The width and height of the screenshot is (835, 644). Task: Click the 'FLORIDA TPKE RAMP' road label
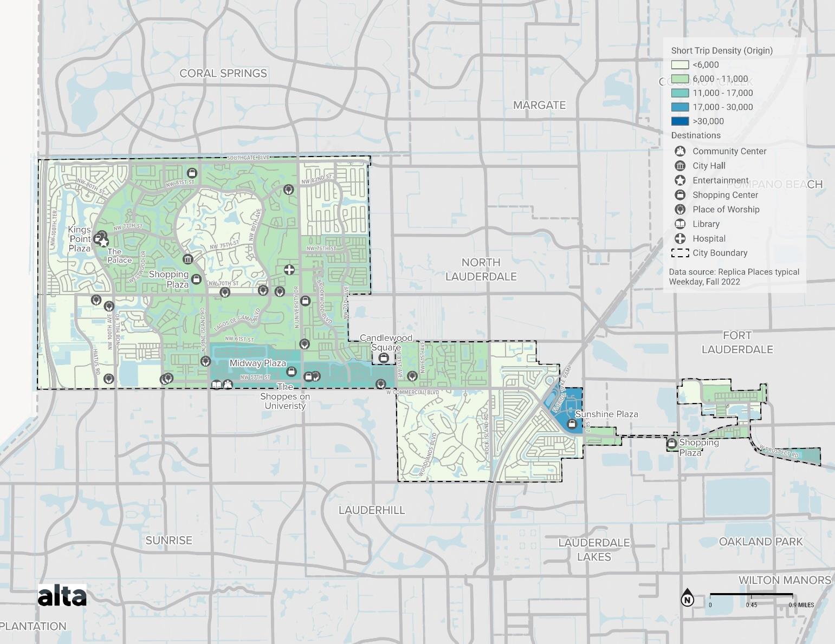(562, 389)
